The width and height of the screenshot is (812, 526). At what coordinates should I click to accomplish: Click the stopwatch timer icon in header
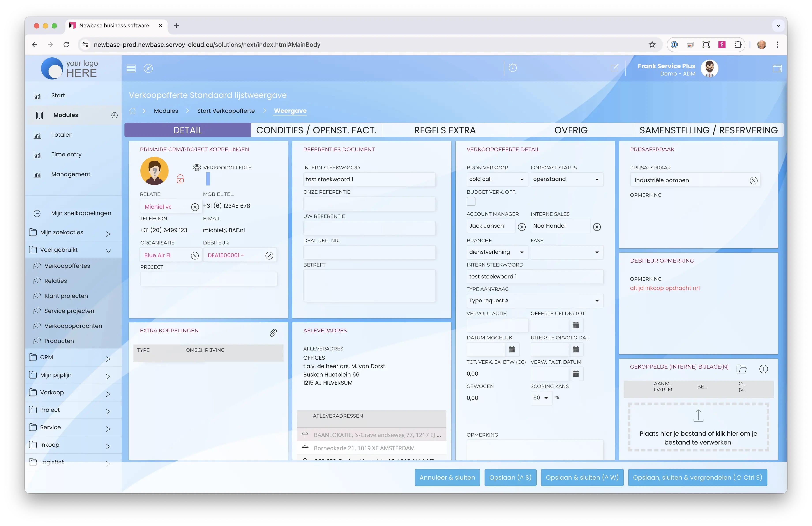[x=512, y=68]
